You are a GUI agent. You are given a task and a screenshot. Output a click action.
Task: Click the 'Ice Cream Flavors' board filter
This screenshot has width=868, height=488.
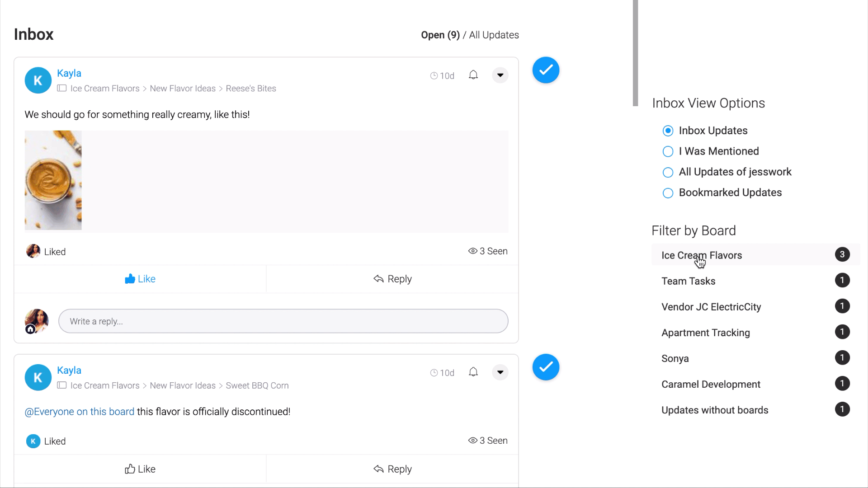point(702,255)
